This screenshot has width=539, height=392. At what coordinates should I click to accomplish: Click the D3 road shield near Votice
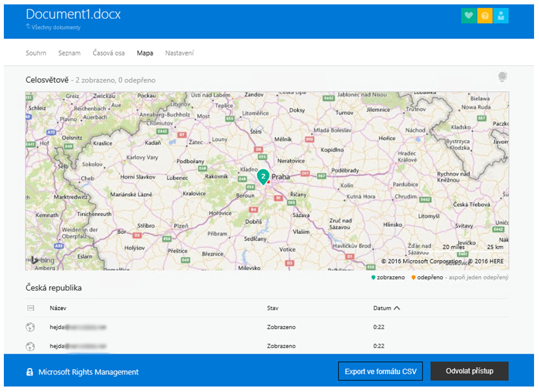(290, 263)
